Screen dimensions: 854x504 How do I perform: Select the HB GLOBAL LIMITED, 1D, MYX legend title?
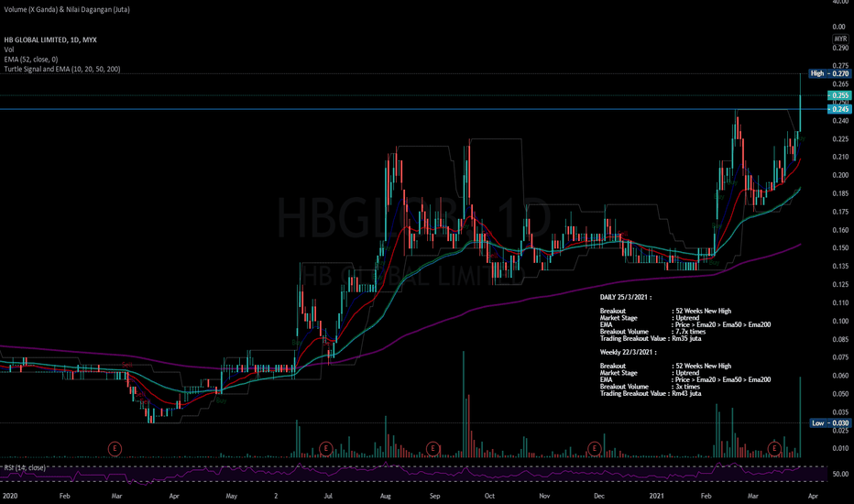[50, 39]
